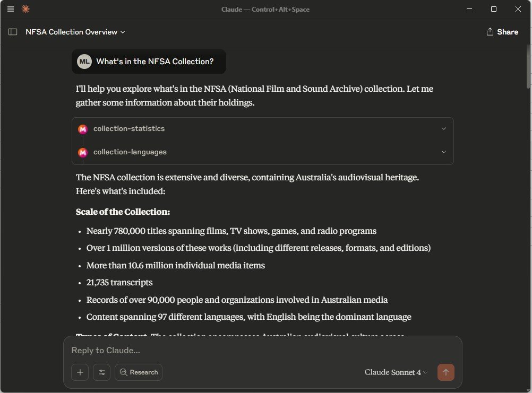This screenshot has height=393, width=532.
Task: Open the search and tools settings icon
Action: [101, 372]
